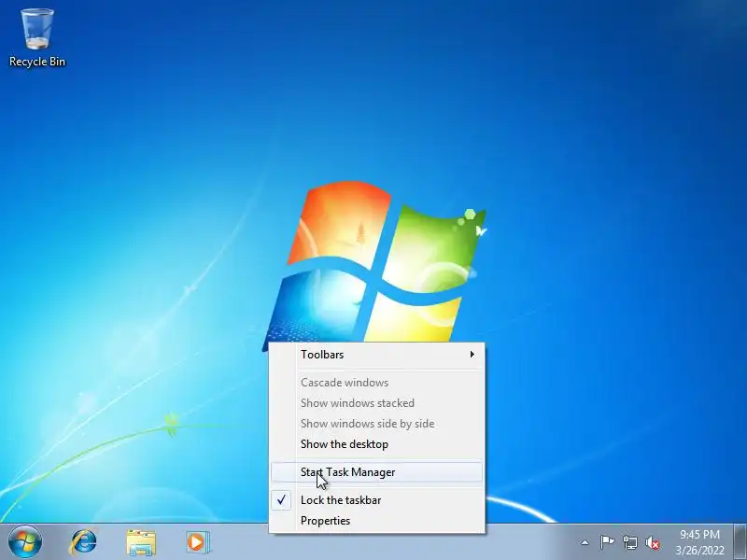Screen dimensions: 747x560
Task: Open taskbar Properties from the context menu
Action: click(377, 521)
